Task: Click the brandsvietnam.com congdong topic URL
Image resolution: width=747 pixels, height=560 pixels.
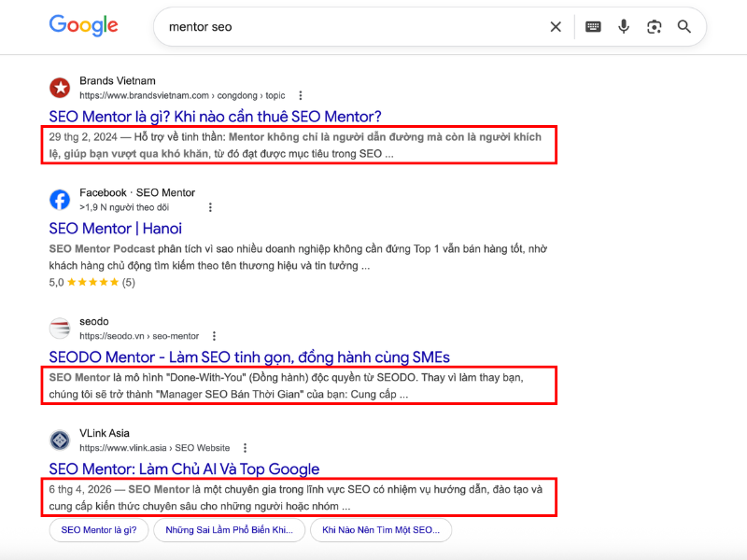Action: pos(182,96)
